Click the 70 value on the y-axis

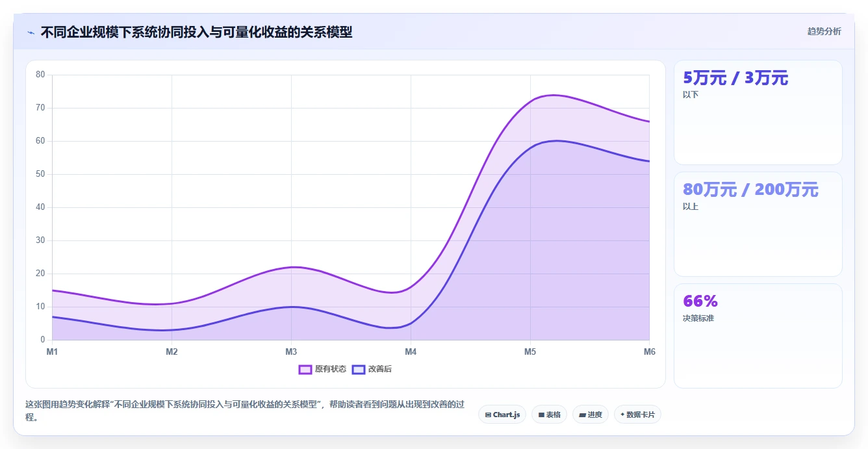(x=40, y=108)
